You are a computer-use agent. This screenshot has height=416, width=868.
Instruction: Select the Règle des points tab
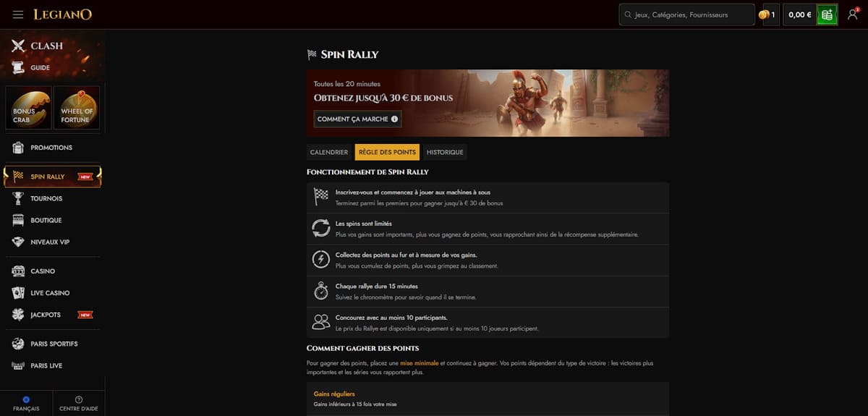pos(387,153)
